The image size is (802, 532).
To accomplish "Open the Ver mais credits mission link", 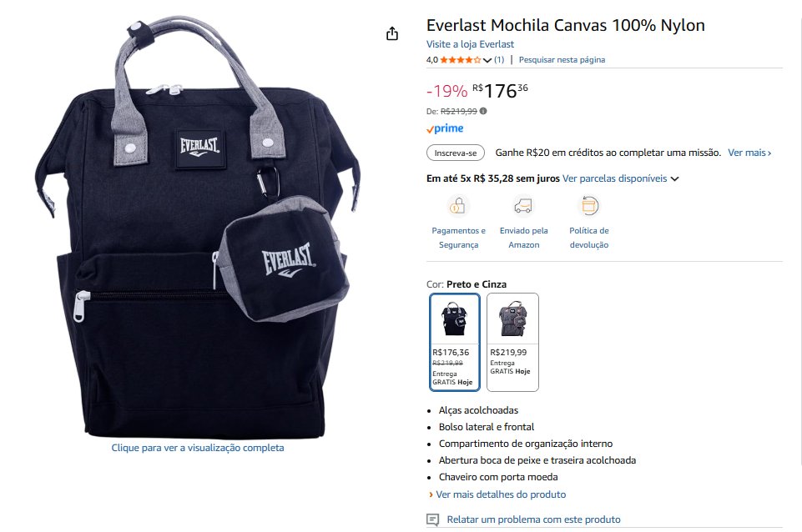I will (749, 153).
